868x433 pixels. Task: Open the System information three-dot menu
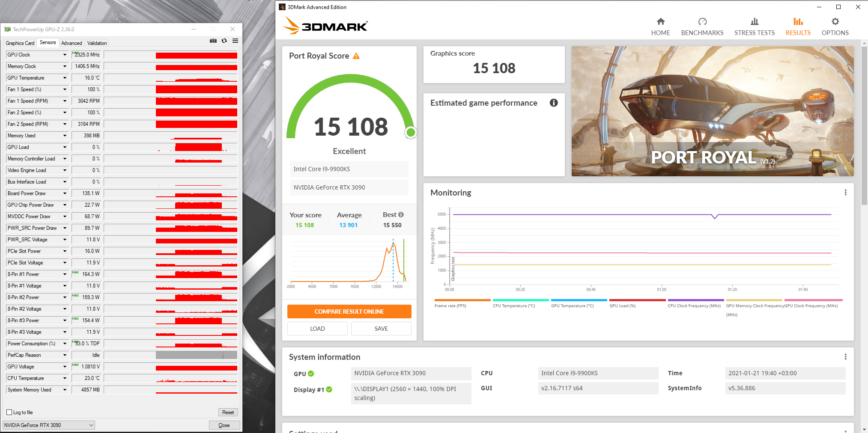pos(845,357)
